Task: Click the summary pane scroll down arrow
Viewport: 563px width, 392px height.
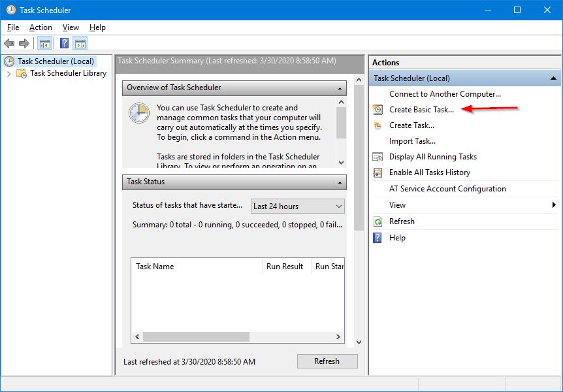Action: pos(359,342)
